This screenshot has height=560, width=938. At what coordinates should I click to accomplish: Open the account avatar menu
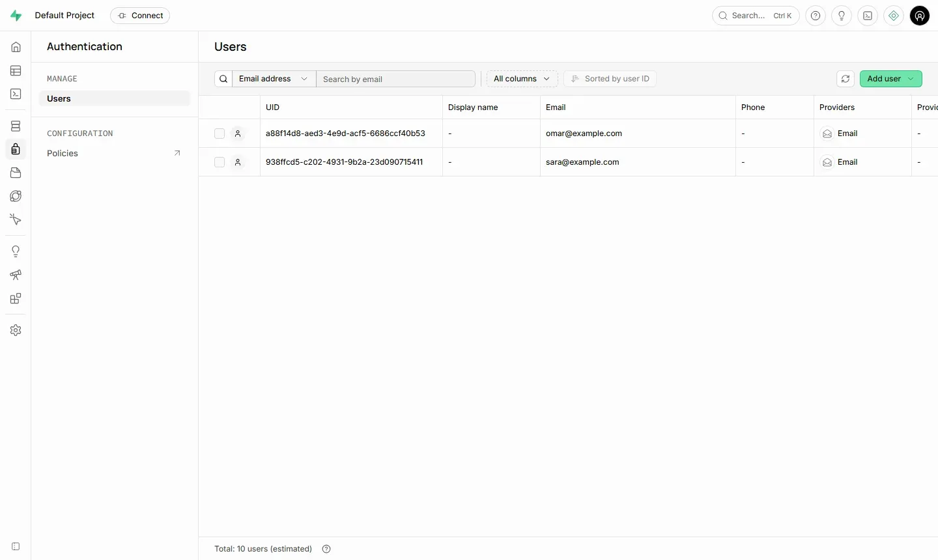920,16
